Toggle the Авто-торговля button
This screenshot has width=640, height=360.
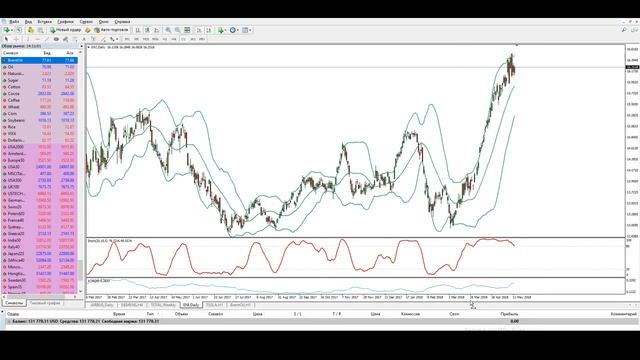pos(111,30)
